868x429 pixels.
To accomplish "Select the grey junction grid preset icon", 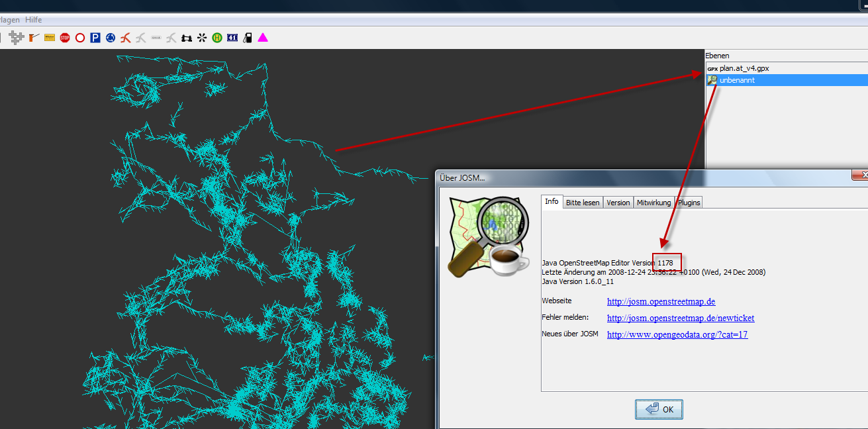I will tap(17, 38).
